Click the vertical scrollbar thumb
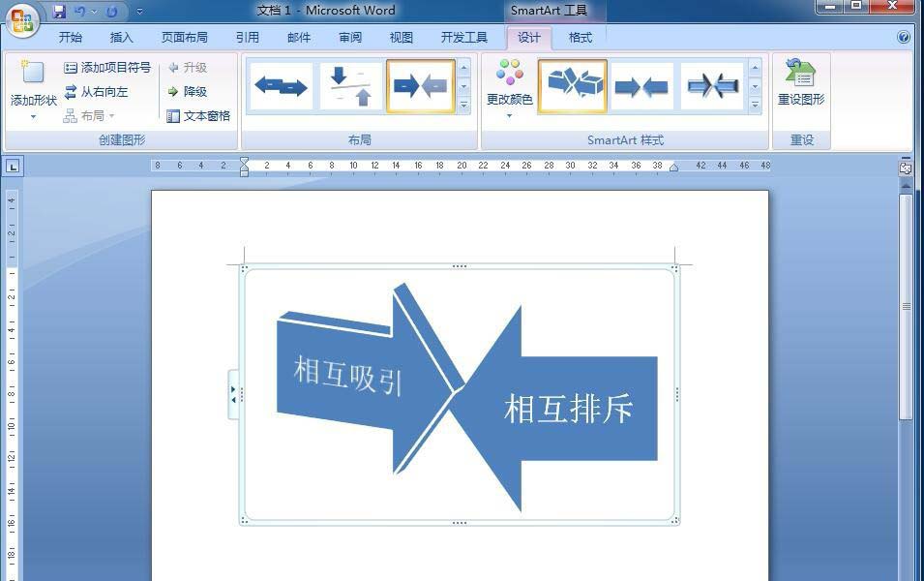924x581 pixels. 906,307
